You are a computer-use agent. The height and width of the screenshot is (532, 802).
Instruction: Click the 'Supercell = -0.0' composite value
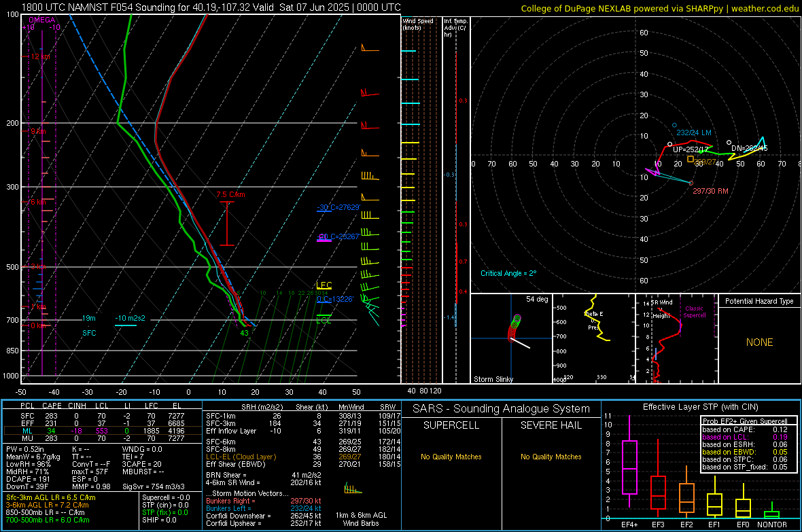tap(166, 497)
